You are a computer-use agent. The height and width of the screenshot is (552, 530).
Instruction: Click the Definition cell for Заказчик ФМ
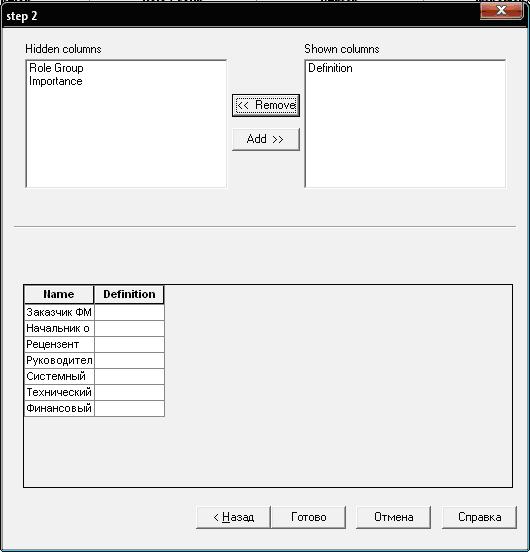(129, 312)
